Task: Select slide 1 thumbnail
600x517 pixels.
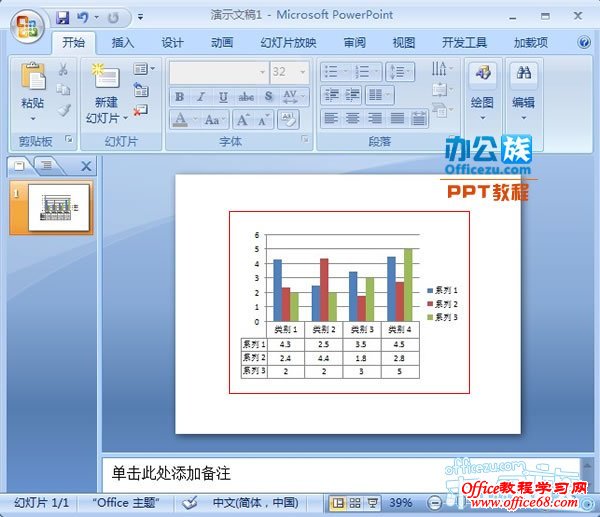Action: [59, 208]
